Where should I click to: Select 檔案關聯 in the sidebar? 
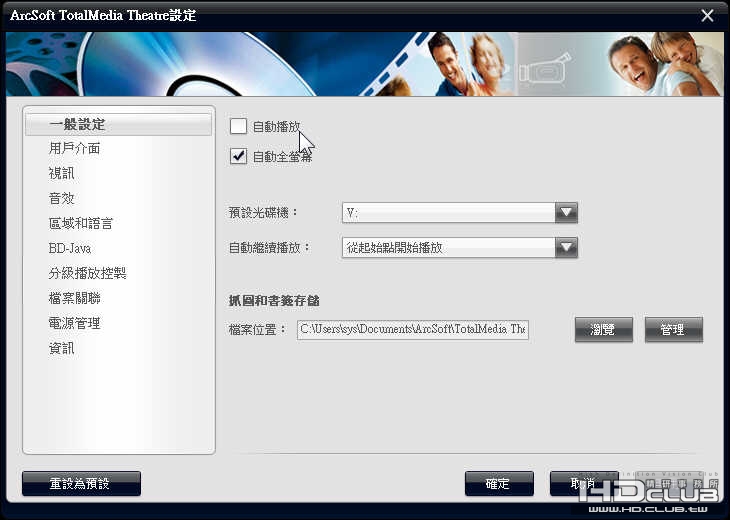[74, 298]
